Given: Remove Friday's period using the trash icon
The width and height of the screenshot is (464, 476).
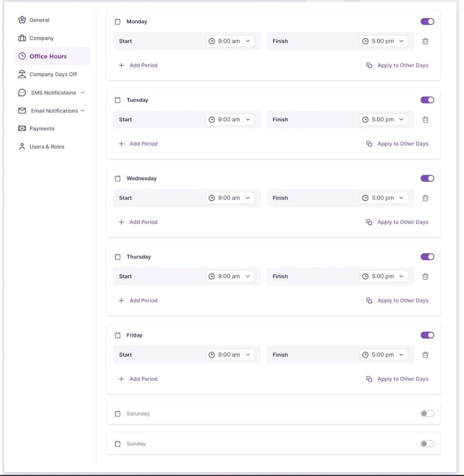Looking at the screenshot, I should [x=425, y=355].
